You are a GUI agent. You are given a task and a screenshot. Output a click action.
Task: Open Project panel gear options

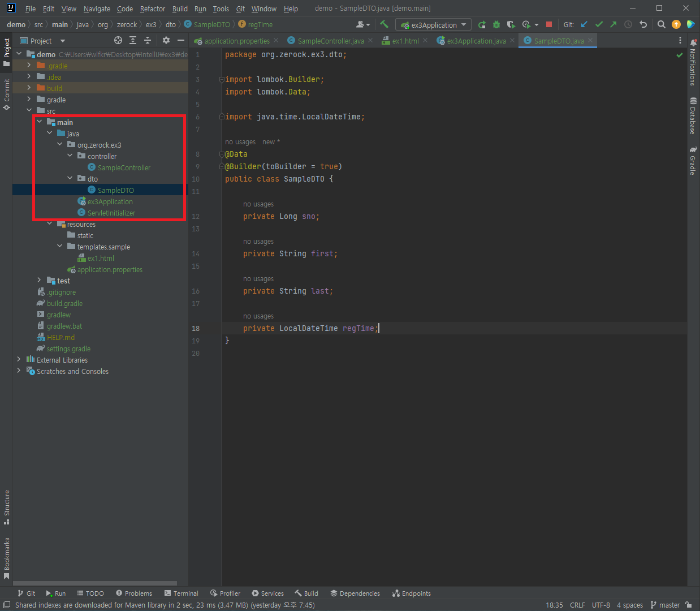[166, 40]
